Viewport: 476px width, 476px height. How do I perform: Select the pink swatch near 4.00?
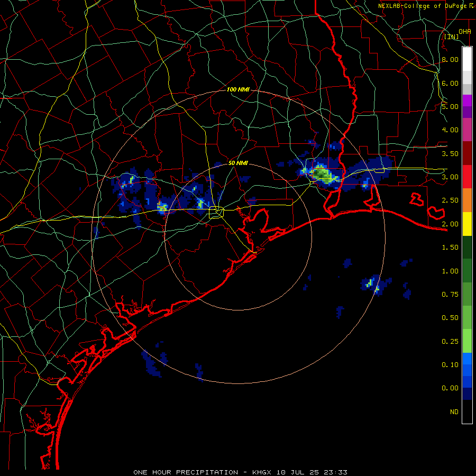467,130
